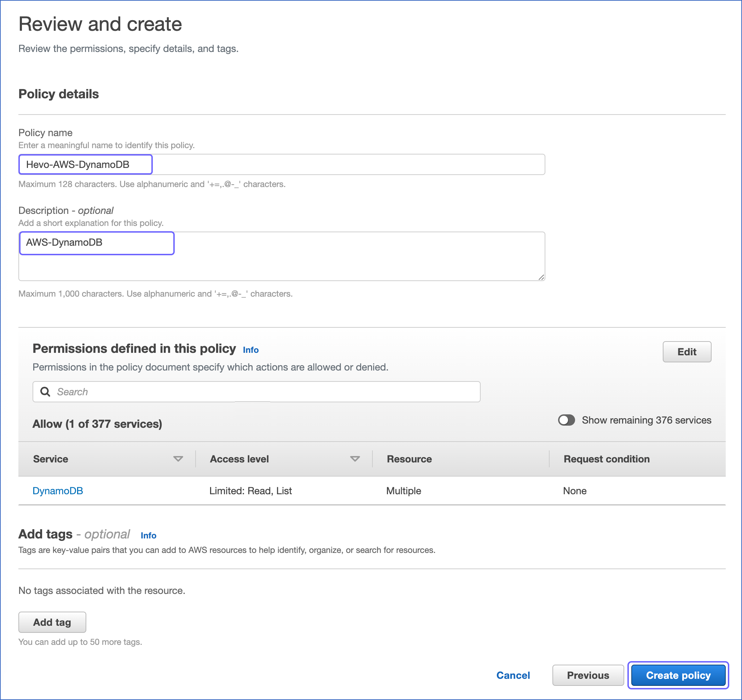This screenshot has width=742, height=700.
Task: Select the Resource column header
Action: pos(409,459)
